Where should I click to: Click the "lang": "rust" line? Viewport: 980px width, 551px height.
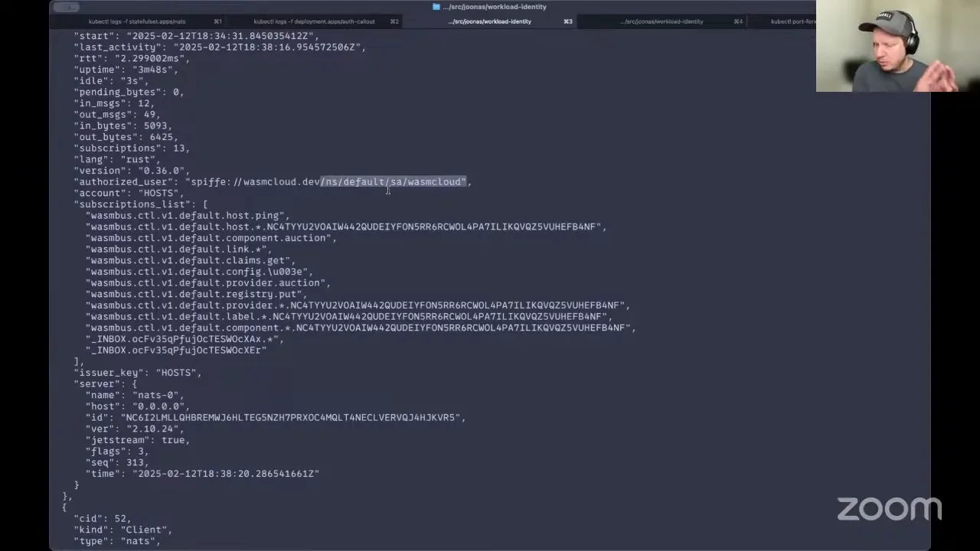(117, 159)
